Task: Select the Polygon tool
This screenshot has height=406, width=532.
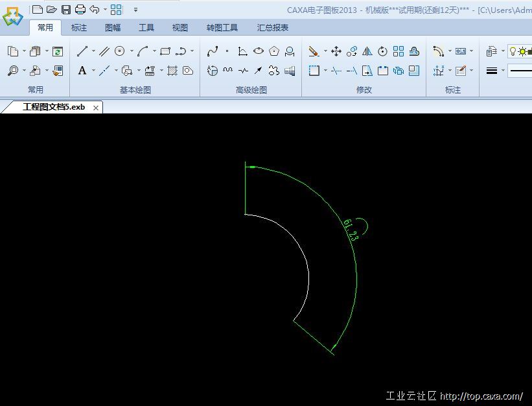Action: (274, 51)
